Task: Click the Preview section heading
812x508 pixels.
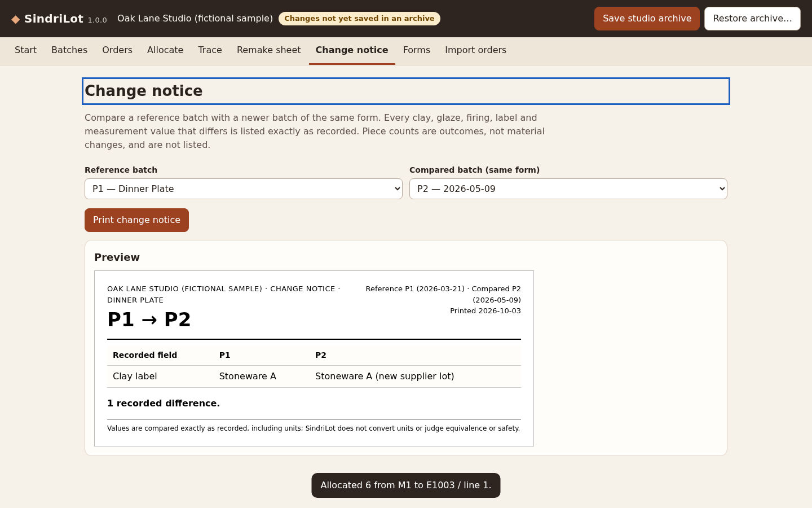Action: 117,257
